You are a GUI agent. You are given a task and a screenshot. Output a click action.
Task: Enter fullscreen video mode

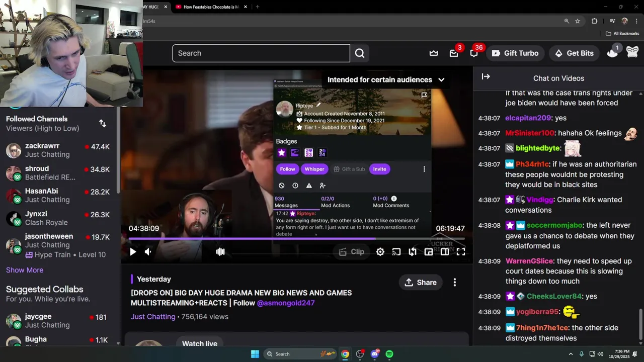[461, 252]
